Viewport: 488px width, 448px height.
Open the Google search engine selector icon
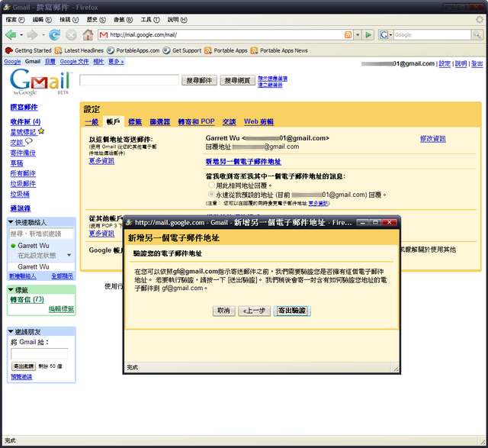tap(386, 35)
